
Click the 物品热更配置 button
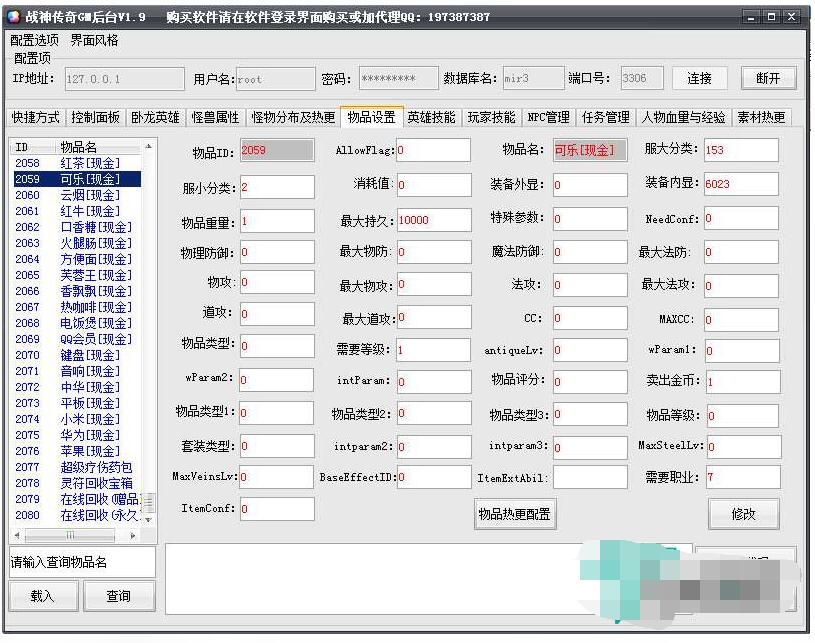(x=515, y=514)
